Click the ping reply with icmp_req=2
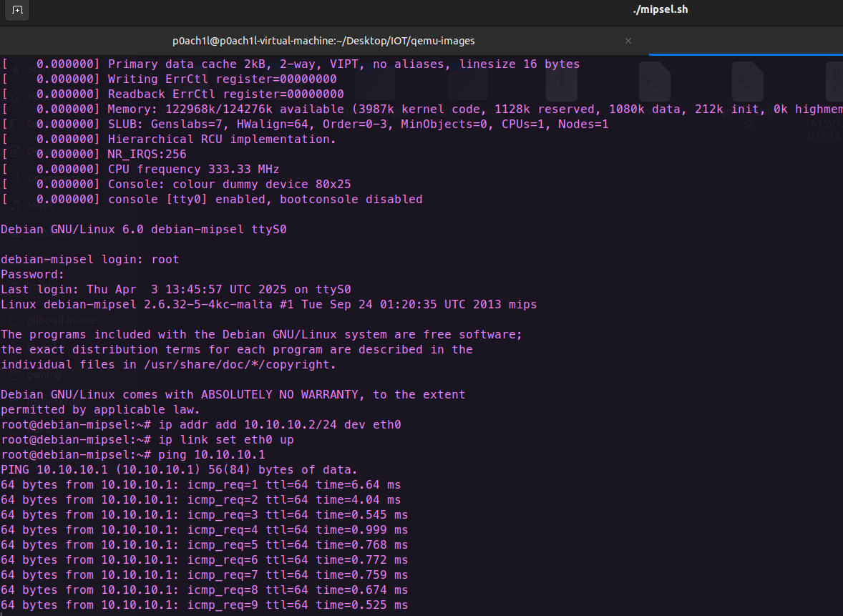Viewport: 843px width, 616px height. point(200,500)
